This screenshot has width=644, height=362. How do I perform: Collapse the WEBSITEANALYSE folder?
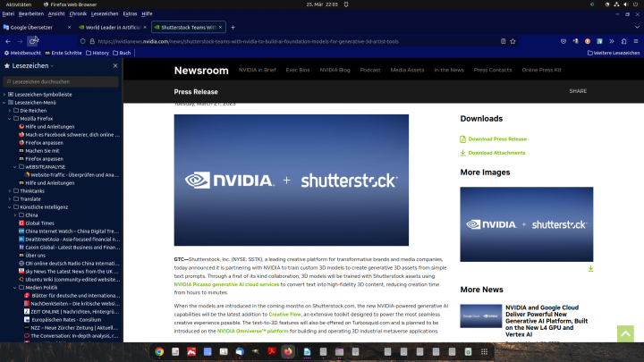tap(15, 167)
